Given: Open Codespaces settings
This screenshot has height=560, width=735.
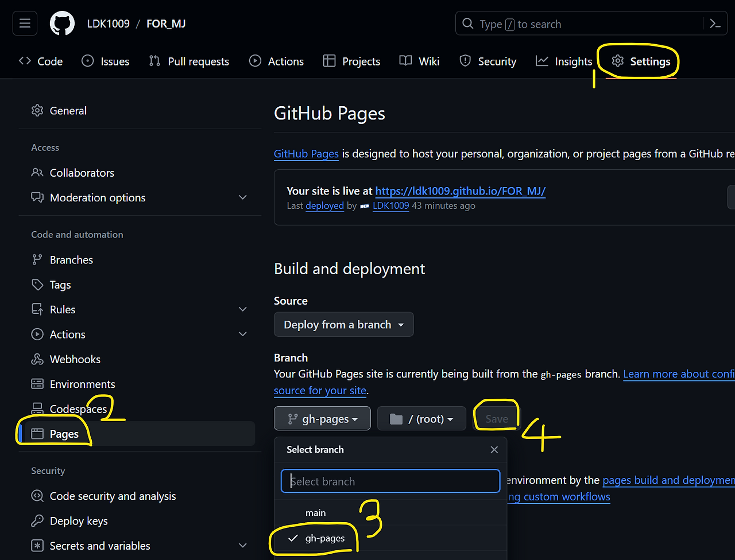Looking at the screenshot, I should click(x=78, y=409).
